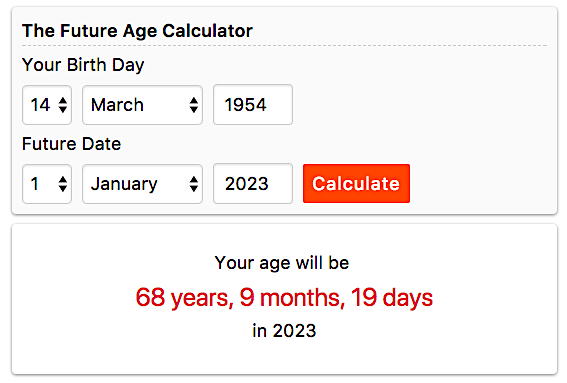The height and width of the screenshot is (383, 567).
Task: Click the up-down arrows beside 14
Action: tap(63, 105)
